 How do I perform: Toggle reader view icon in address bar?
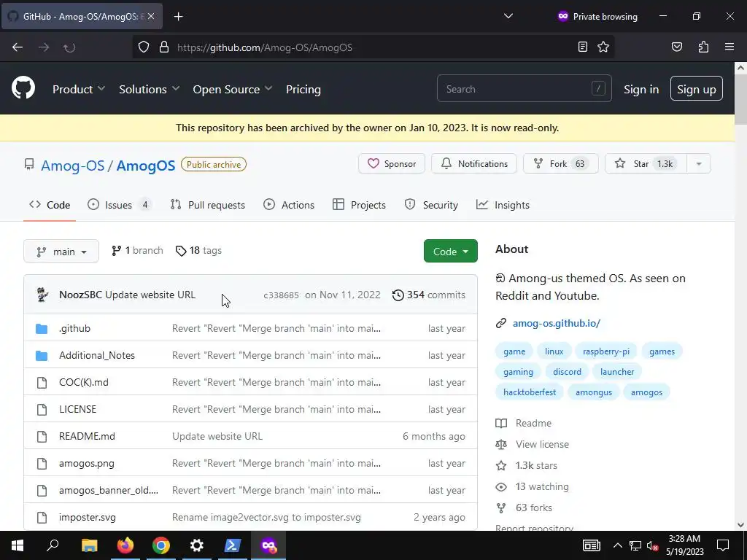[x=583, y=47]
